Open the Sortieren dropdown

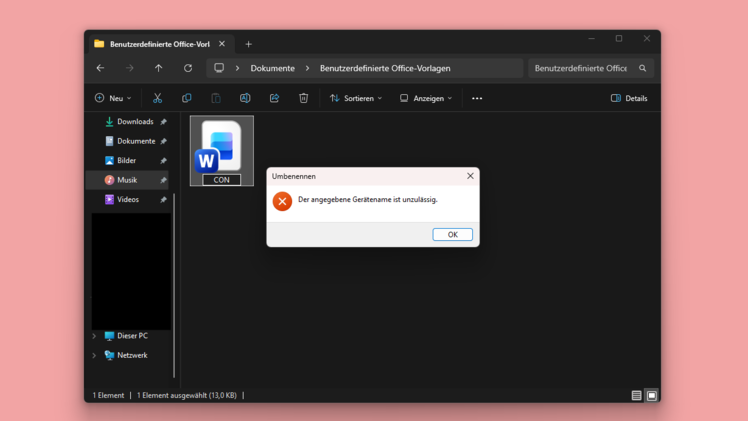pos(356,98)
